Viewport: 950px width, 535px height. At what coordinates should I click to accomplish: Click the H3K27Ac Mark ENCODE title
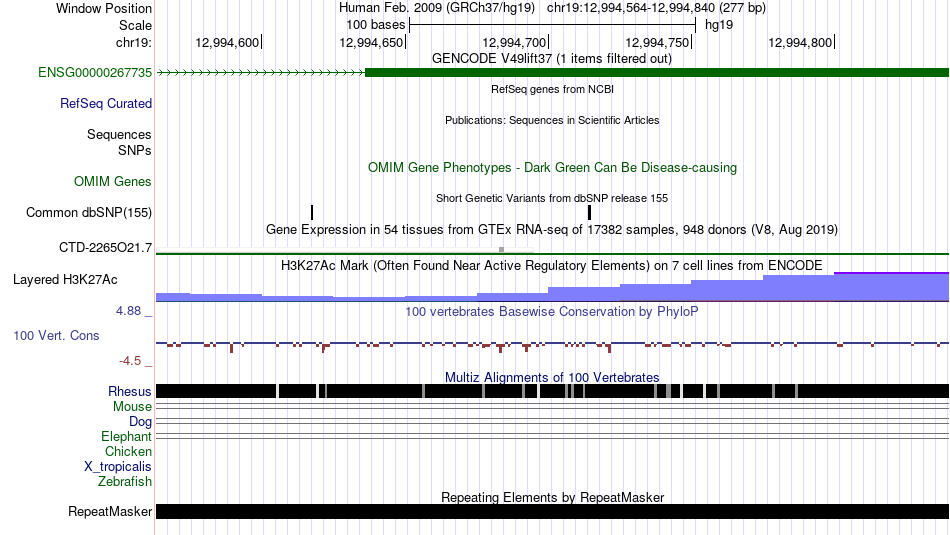click(x=552, y=265)
